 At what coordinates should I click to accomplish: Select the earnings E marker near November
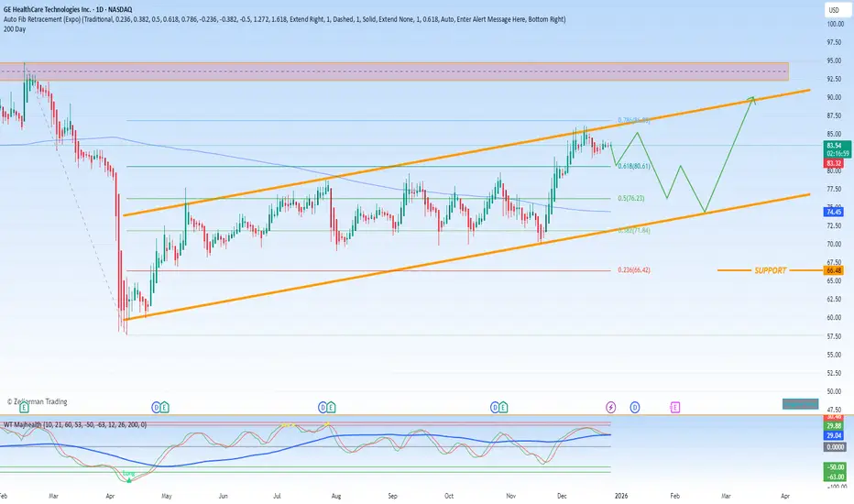pyautogui.click(x=503, y=407)
